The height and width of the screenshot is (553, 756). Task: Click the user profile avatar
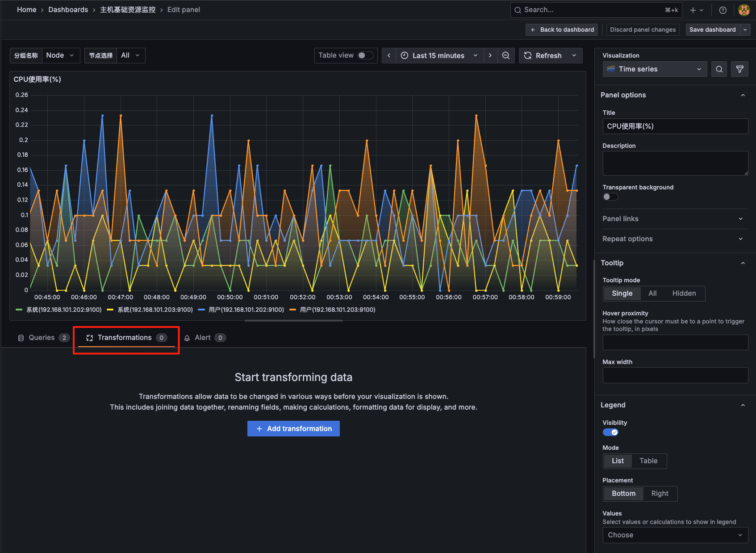pos(744,10)
